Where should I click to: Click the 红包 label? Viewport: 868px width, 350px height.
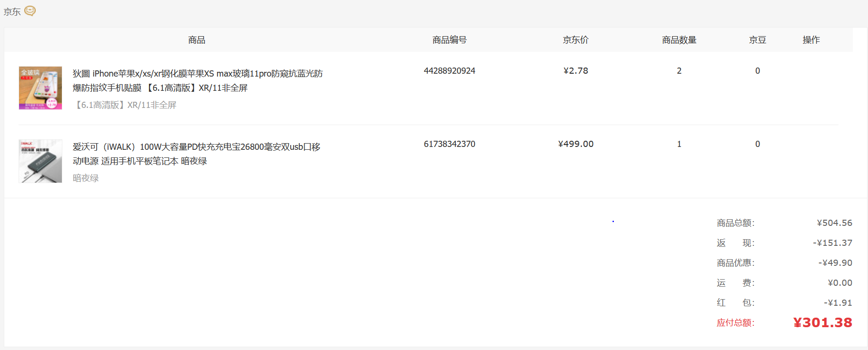[736, 303]
